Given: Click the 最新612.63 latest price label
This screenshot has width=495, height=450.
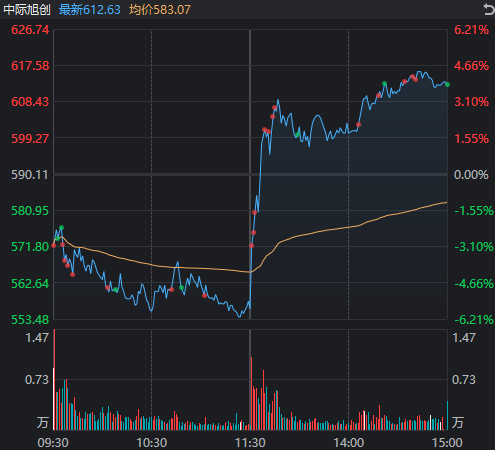Looking at the screenshot, I should [x=90, y=10].
